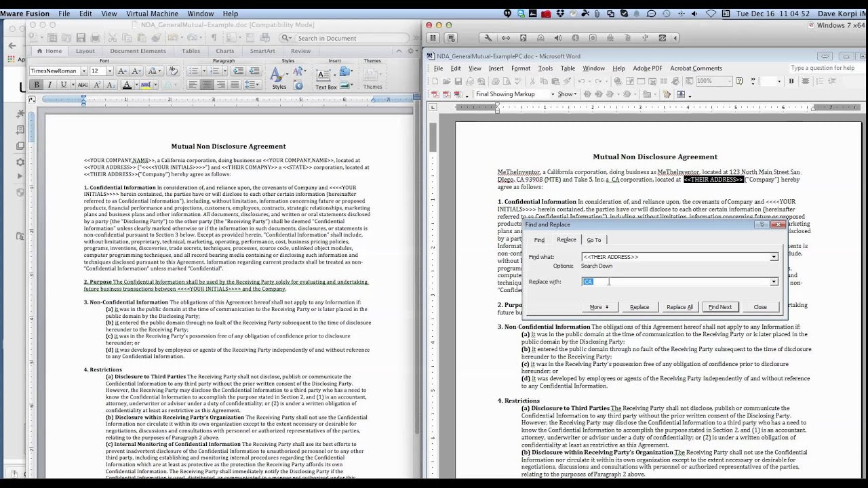Open Layout tab in Mac Word ribbon
This screenshot has width=868, height=488.
tap(85, 51)
